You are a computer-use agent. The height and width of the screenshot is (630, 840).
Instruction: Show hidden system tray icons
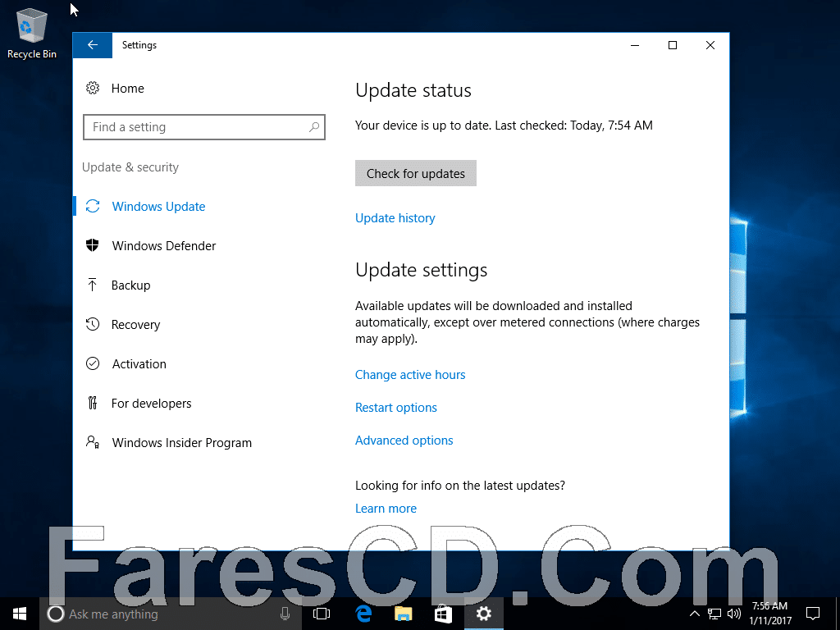[x=694, y=614]
